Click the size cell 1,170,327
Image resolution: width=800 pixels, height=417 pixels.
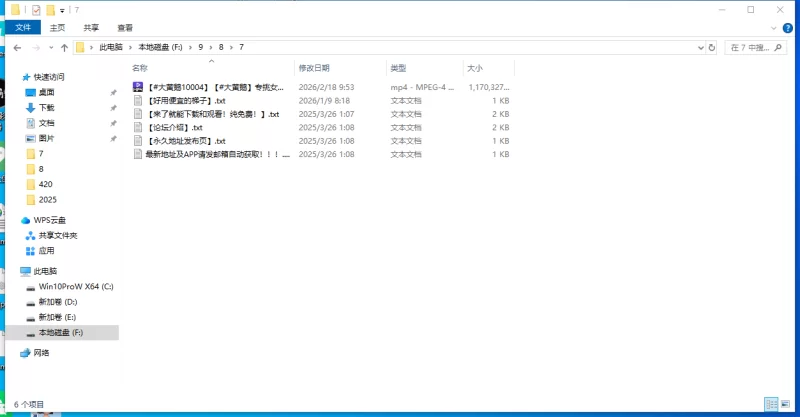tap(489, 87)
